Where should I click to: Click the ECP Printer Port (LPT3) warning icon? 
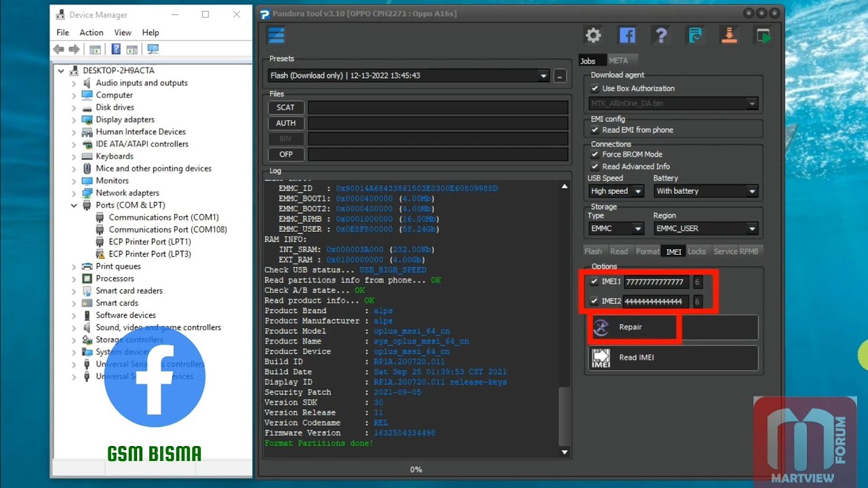click(x=100, y=254)
